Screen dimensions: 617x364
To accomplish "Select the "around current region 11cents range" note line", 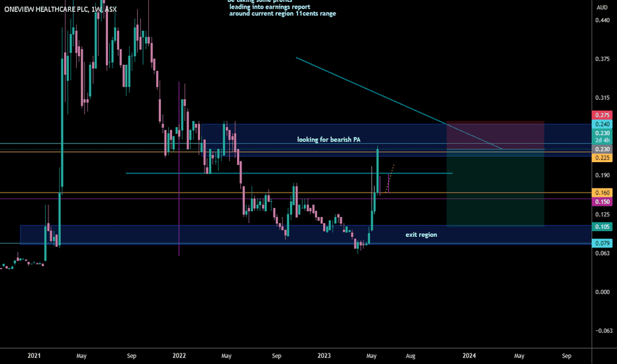I will pos(283,14).
